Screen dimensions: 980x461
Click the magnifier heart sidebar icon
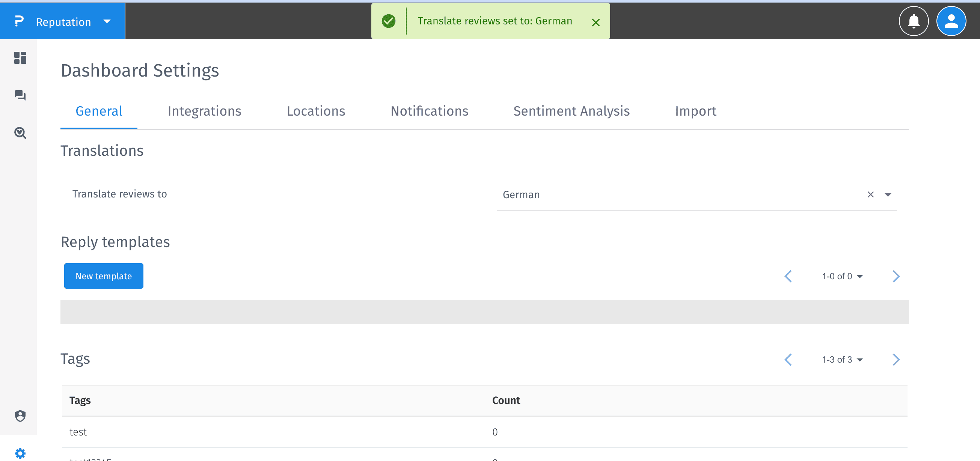20,133
